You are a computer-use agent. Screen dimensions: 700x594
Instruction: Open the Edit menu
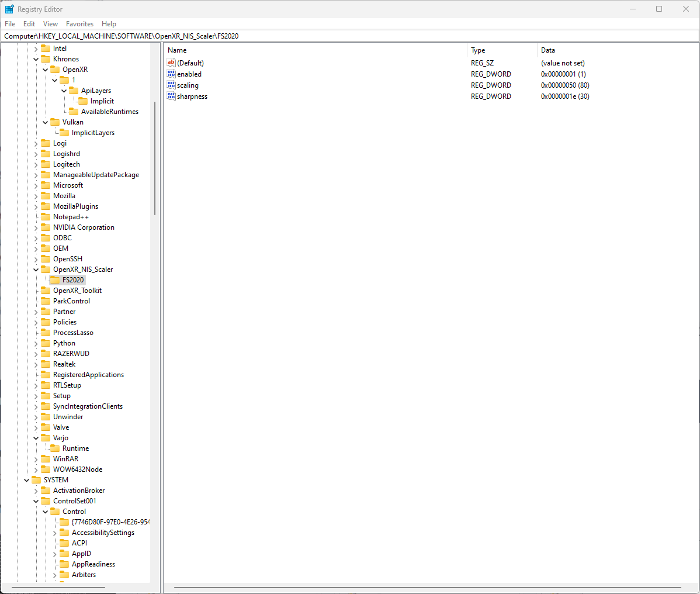click(29, 23)
